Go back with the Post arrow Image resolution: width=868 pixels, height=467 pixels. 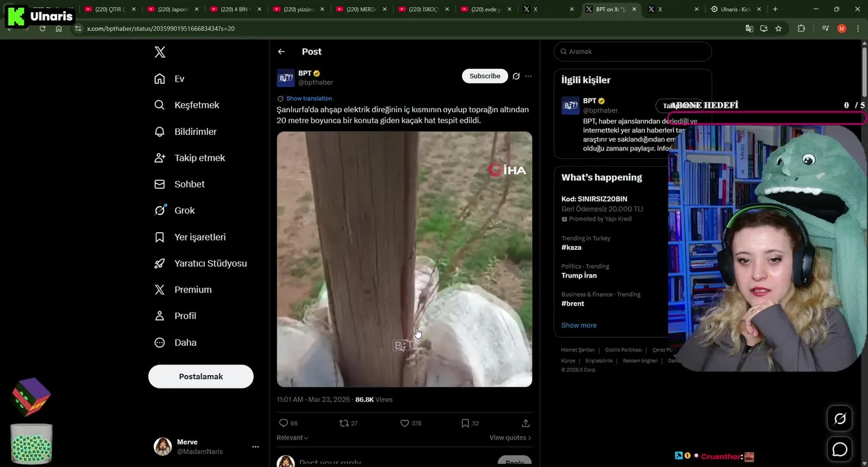281,52
